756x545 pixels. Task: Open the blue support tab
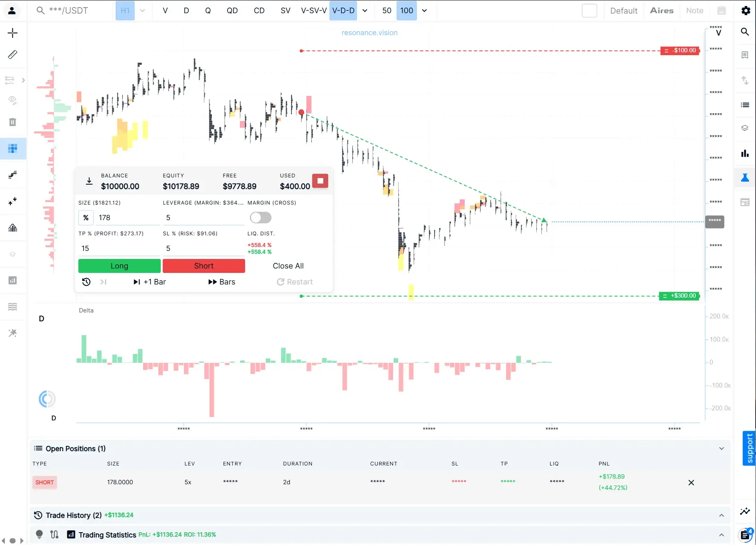click(x=749, y=448)
